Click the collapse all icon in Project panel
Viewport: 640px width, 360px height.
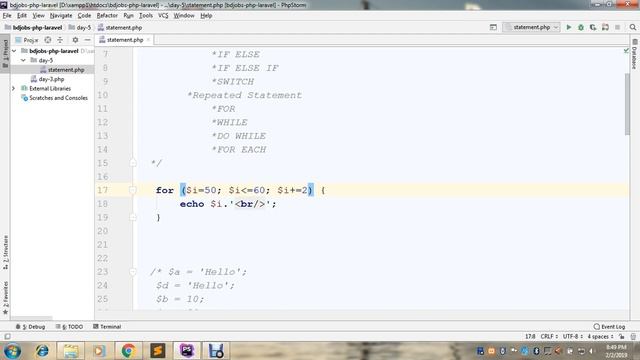60,40
